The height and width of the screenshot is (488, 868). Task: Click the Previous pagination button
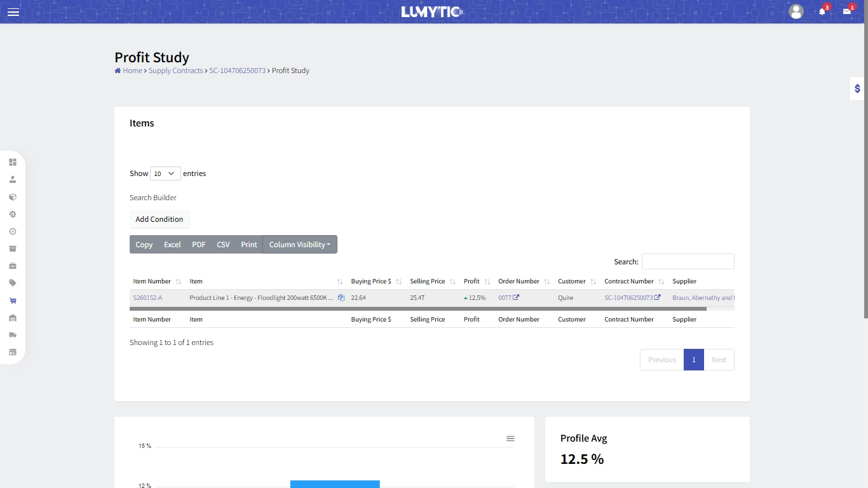[x=662, y=360]
